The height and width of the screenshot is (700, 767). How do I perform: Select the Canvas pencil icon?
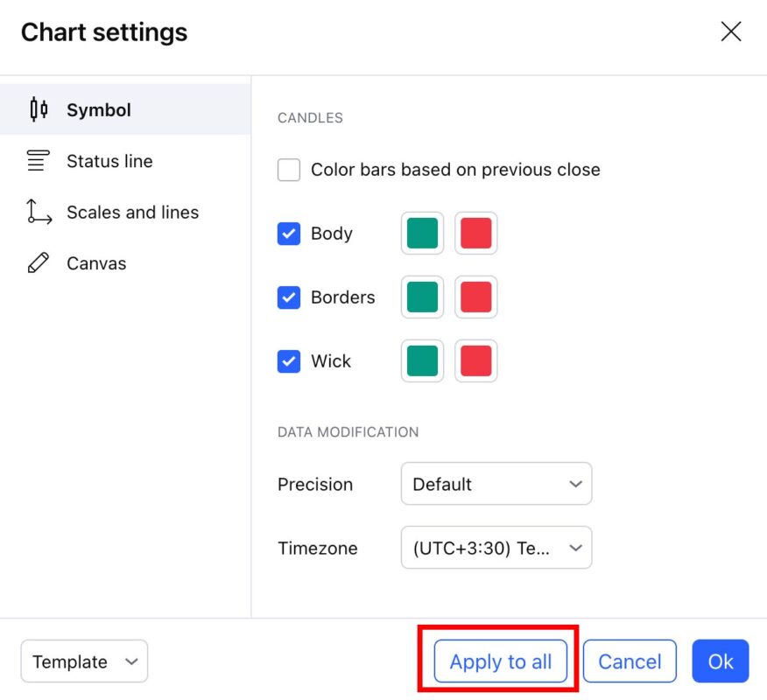pyautogui.click(x=37, y=262)
